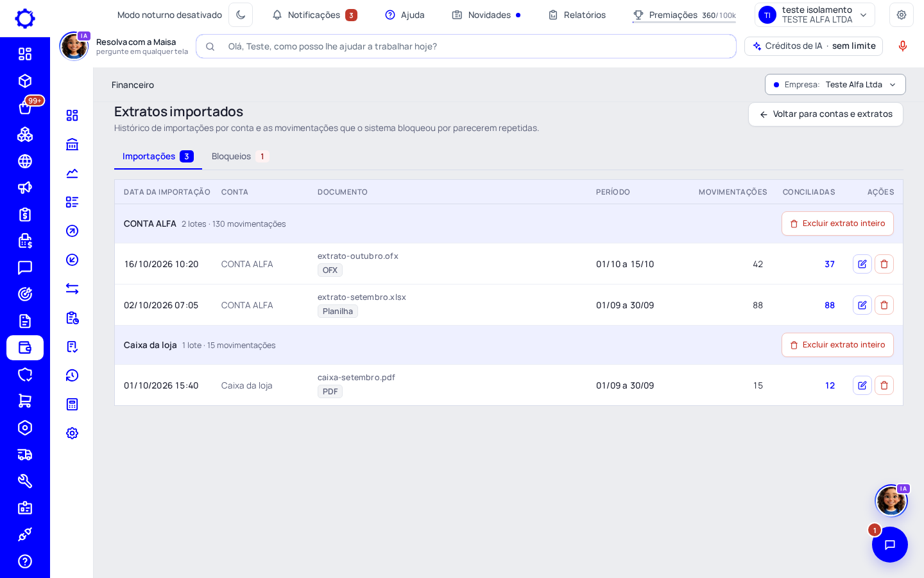Open the shopping cart sidebar icon
The image size is (924, 578).
[x=25, y=401]
